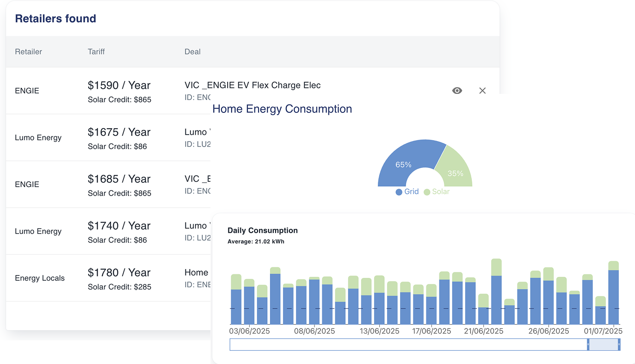The height and width of the screenshot is (364, 635).
Task: Click the Retailers found heading
Action: [x=55, y=18]
